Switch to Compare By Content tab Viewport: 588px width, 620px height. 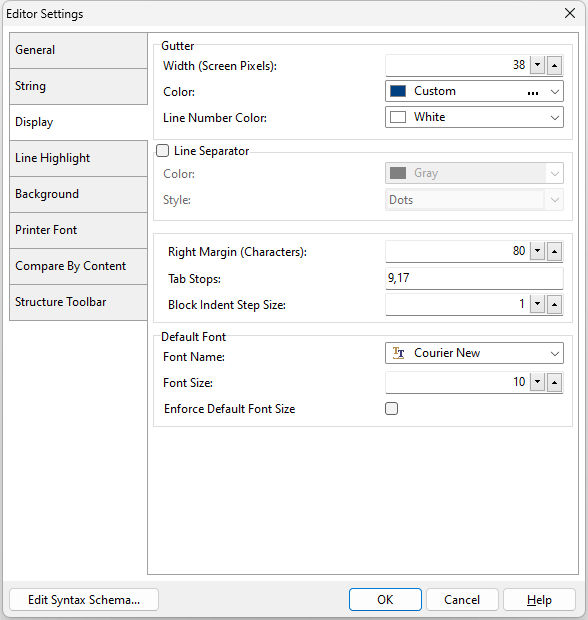78,266
